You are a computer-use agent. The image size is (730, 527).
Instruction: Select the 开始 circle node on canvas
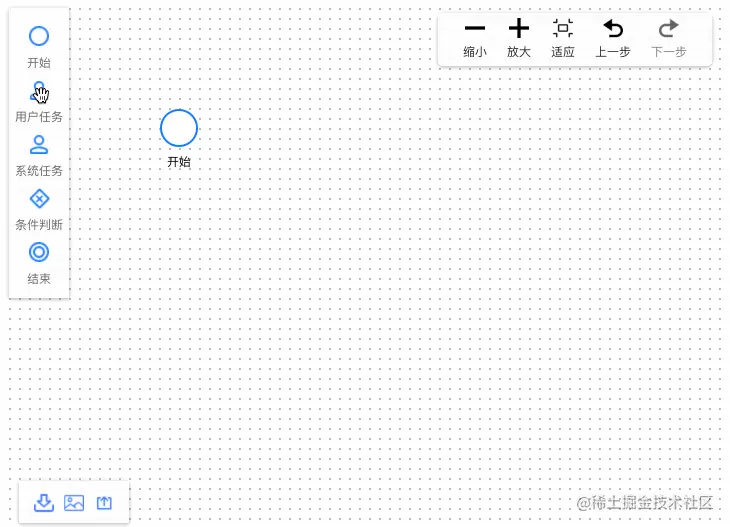[179, 128]
